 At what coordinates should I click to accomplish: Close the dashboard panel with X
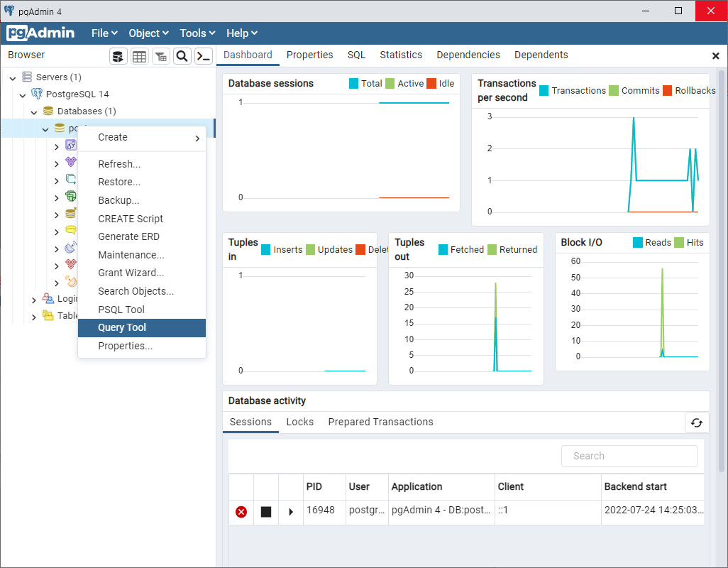pyautogui.click(x=715, y=55)
